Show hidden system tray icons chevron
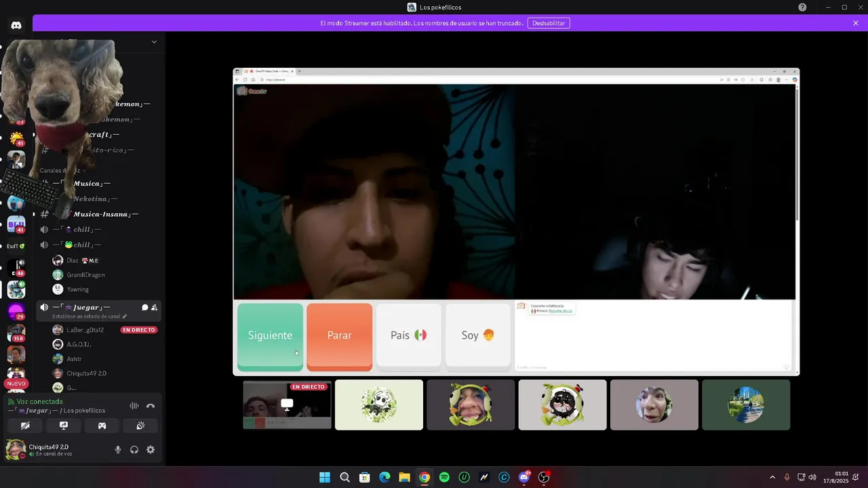Viewport: 868px width, 488px height. 772,477
